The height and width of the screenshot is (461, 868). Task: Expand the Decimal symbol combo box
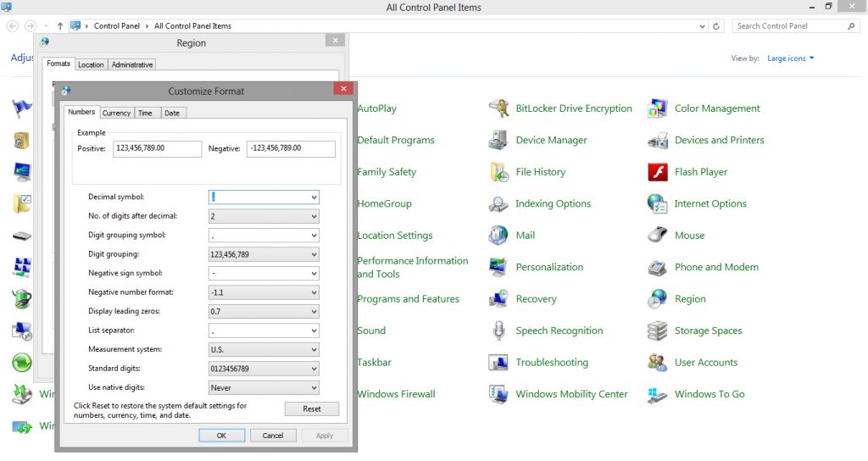point(314,197)
